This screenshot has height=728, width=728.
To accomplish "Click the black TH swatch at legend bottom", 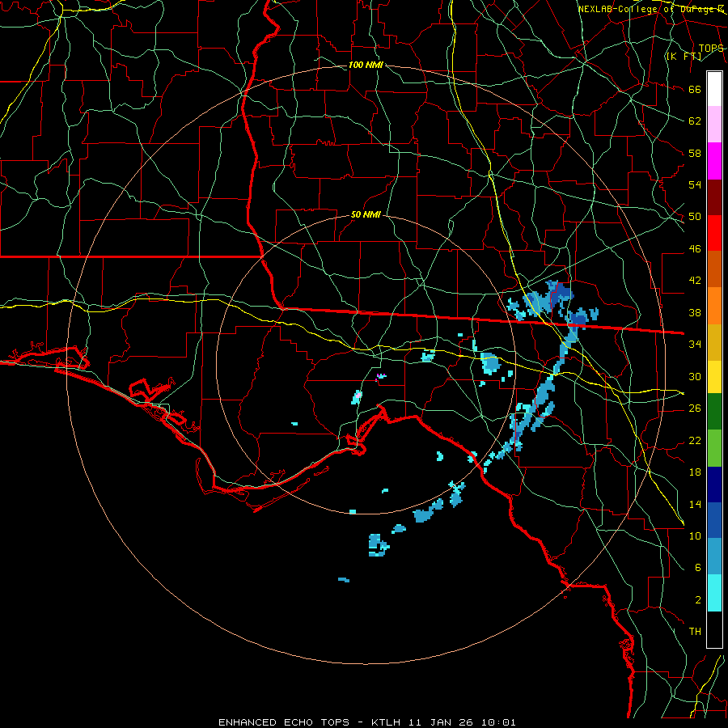I will (x=714, y=629).
